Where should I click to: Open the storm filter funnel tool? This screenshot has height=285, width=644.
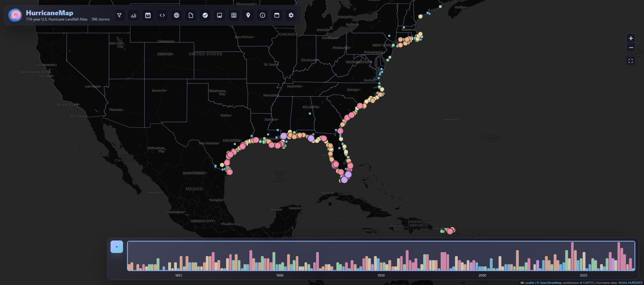click(x=119, y=15)
